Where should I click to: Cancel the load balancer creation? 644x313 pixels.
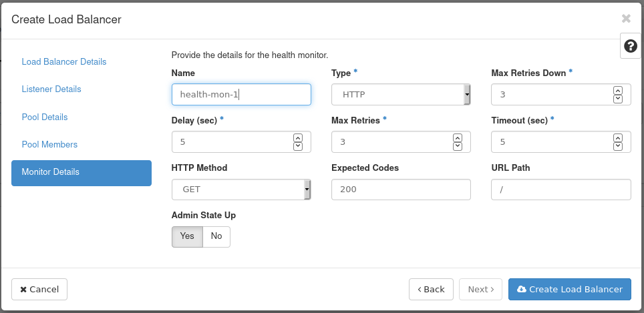coord(39,289)
